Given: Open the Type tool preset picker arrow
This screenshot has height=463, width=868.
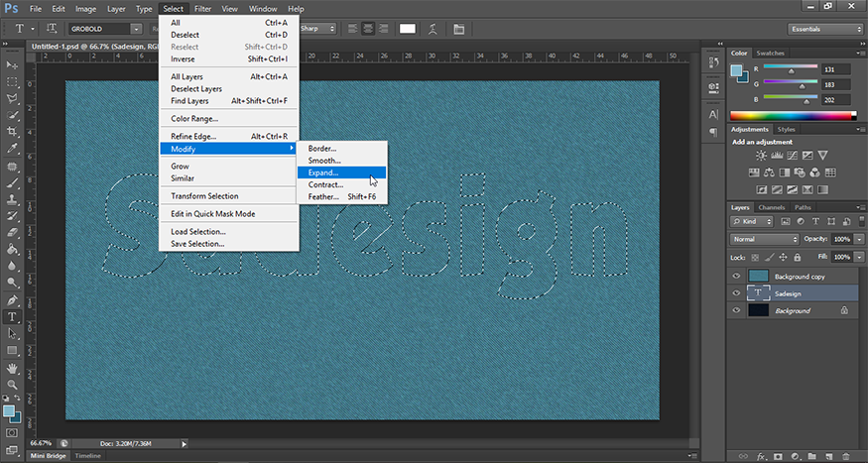Looking at the screenshot, I should point(33,29).
